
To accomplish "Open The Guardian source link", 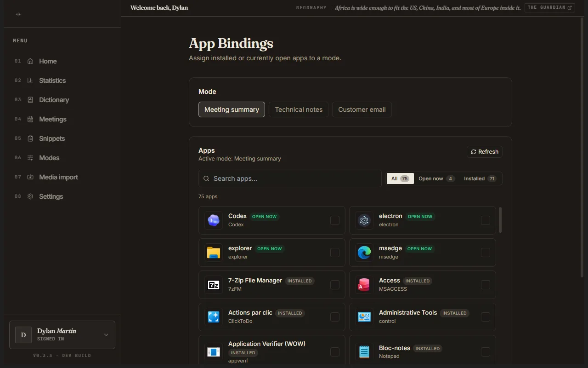I will click(550, 8).
